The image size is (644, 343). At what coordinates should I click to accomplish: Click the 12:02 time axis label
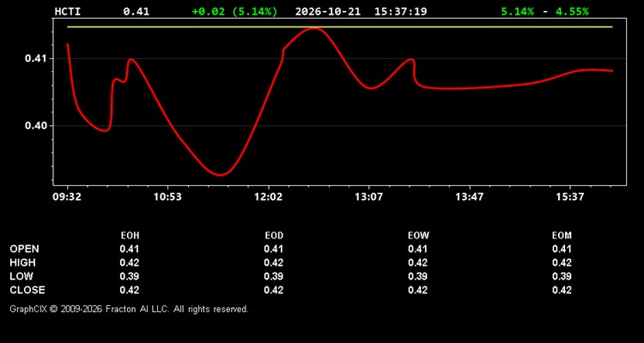click(268, 197)
